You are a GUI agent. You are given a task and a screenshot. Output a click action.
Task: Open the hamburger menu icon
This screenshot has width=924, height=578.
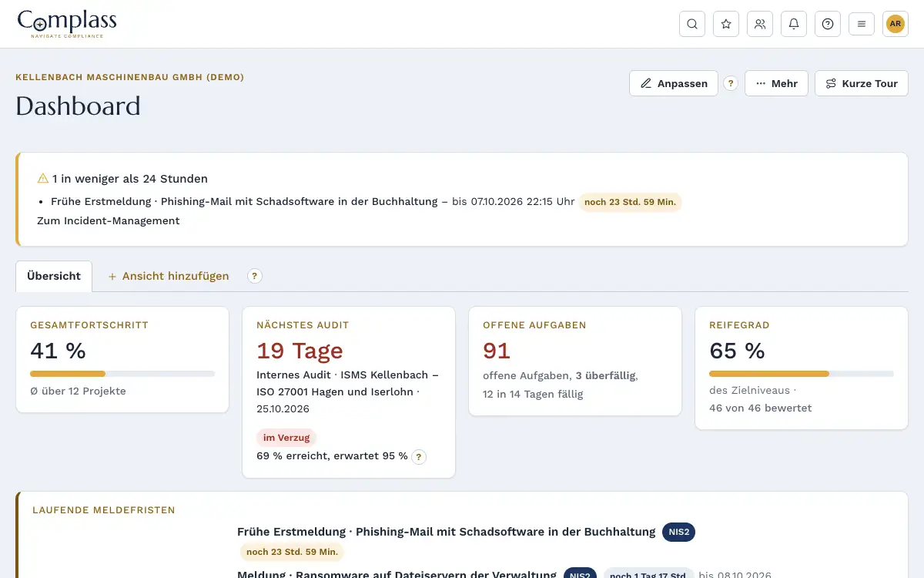(x=862, y=24)
